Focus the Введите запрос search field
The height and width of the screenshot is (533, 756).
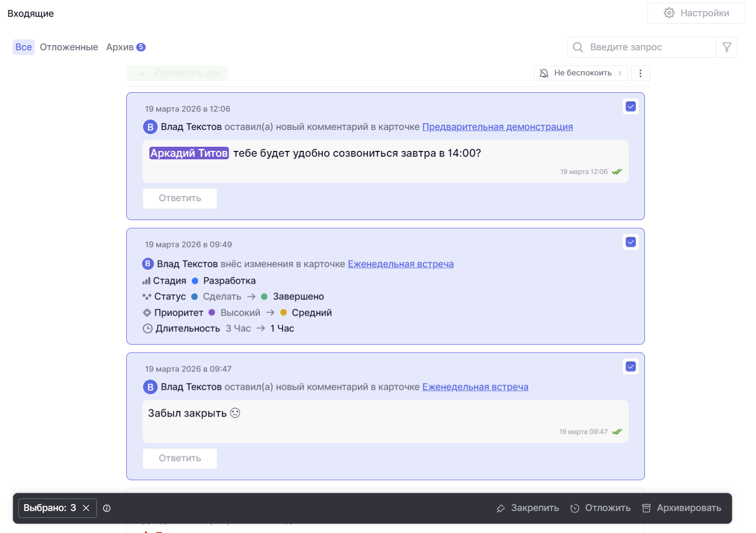(x=650, y=47)
